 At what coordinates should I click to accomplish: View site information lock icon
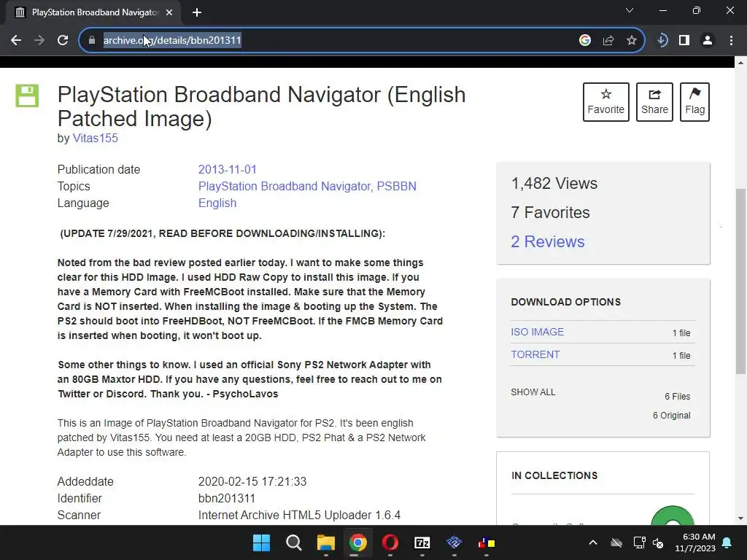point(92,41)
